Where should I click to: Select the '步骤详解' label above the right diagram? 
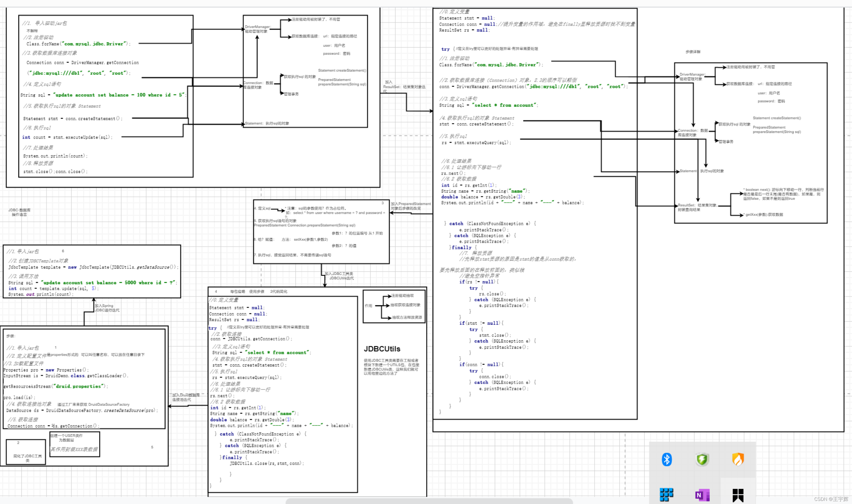pos(693,52)
